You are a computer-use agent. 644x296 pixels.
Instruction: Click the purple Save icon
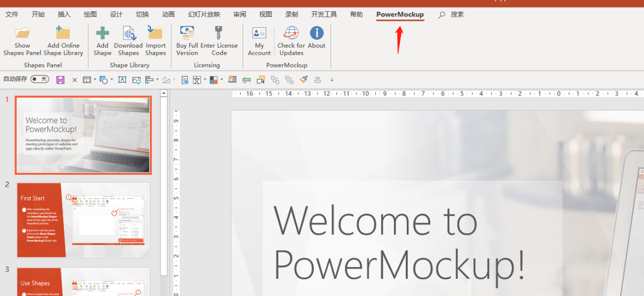[x=60, y=80]
